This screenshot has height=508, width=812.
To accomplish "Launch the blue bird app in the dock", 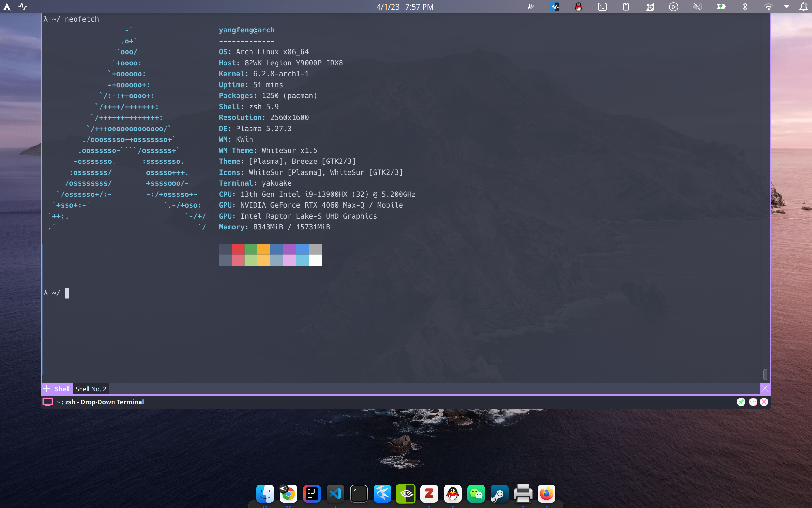I will tap(382, 493).
